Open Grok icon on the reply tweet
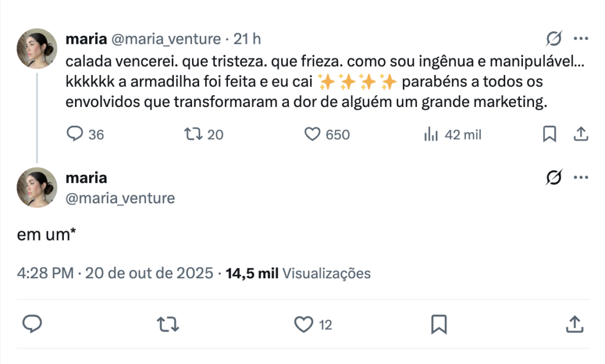This screenshot has height=364, width=605. (554, 177)
